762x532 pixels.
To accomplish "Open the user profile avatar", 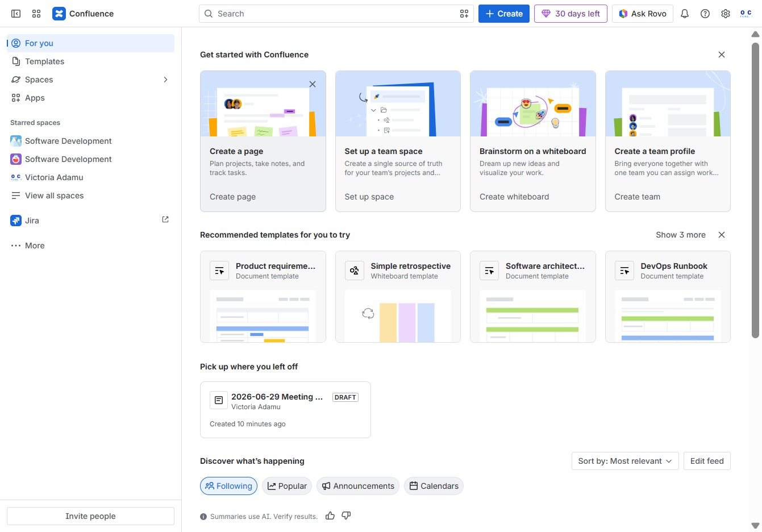I will pyautogui.click(x=746, y=14).
